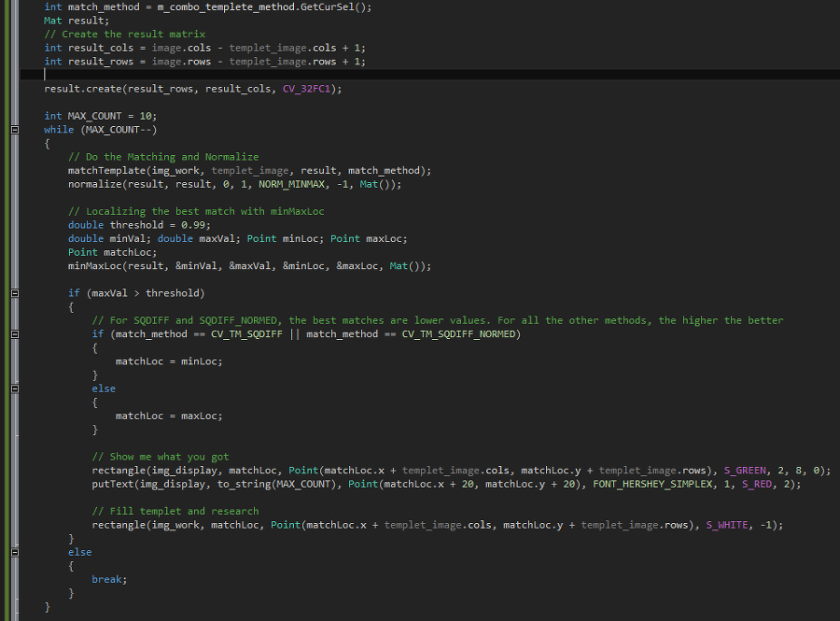Collapse the while (MAX_COUNT--) block
Screen dimensions: 840x621
click(x=15, y=130)
